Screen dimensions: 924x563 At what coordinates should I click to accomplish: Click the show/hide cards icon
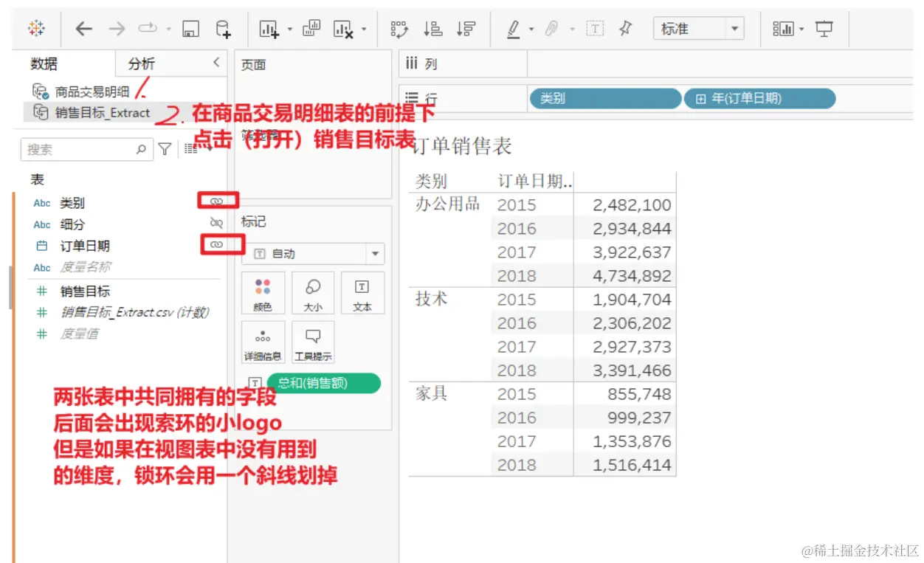[783, 29]
